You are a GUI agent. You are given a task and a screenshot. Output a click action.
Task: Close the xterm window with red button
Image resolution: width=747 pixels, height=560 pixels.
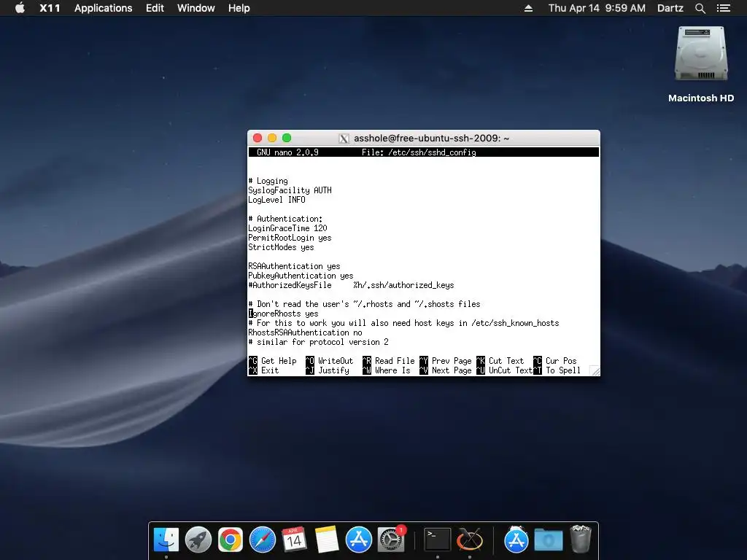pyautogui.click(x=258, y=138)
